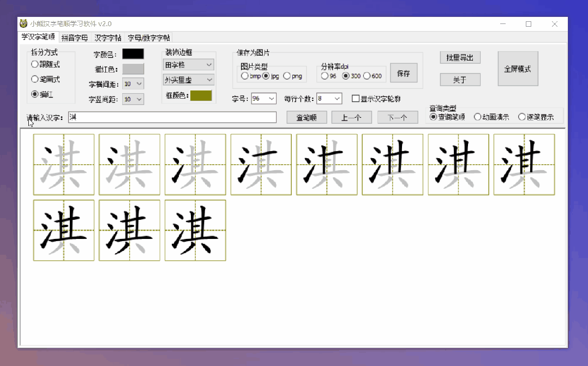Viewport: 588px width, 366px height.
Task: Click the 关于 button
Action: 460,80
